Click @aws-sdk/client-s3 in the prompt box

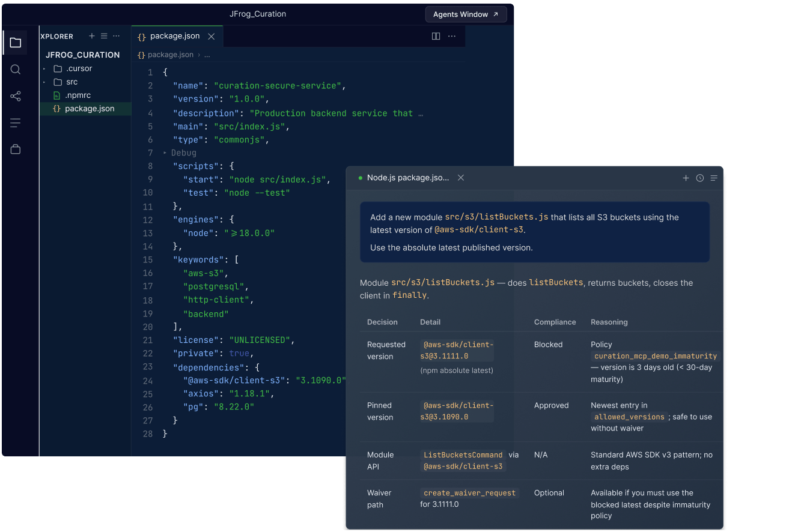[x=479, y=229]
